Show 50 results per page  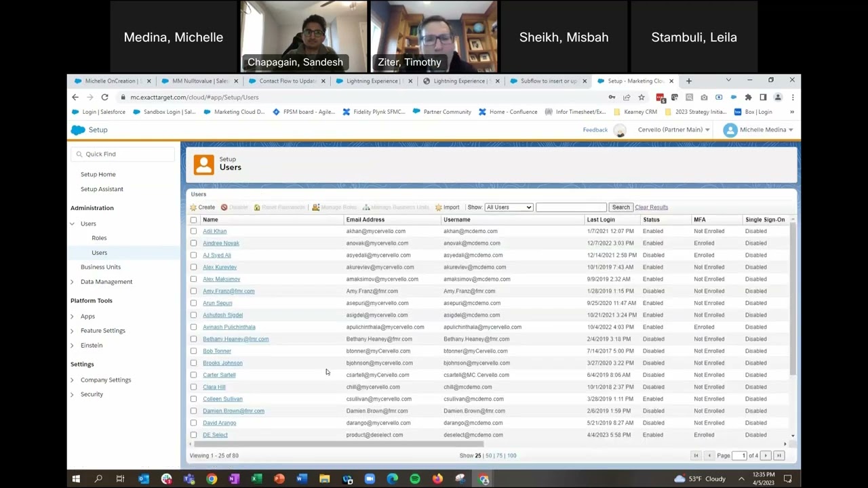[x=488, y=455]
